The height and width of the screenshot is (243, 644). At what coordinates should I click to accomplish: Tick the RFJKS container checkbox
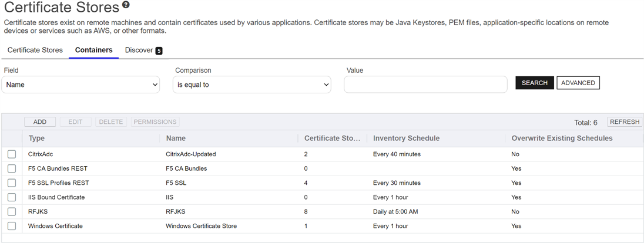tap(12, 211)
